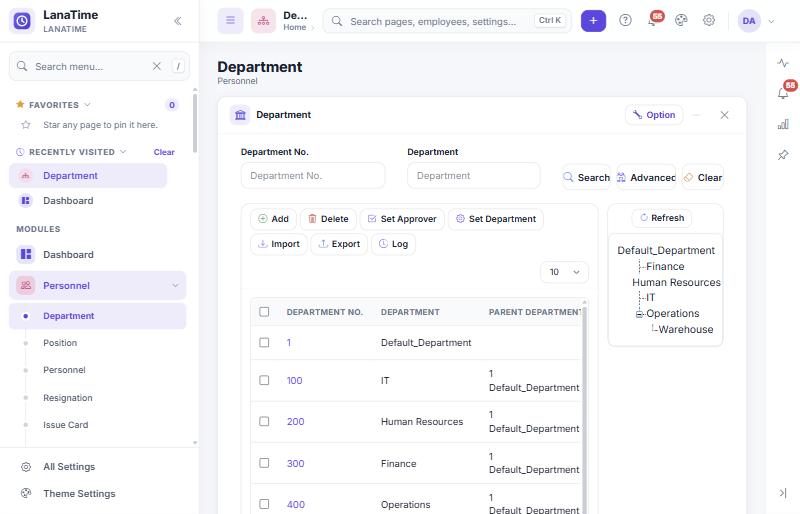Collapse the Favorites section chevron
This screenshot has height=514, width=800.
coord(87,105)
